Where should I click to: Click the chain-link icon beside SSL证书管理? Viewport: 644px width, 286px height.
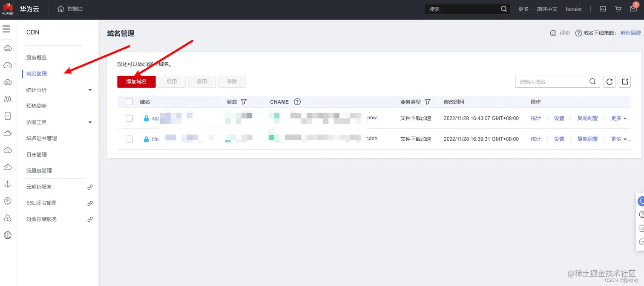click(90, 203)
